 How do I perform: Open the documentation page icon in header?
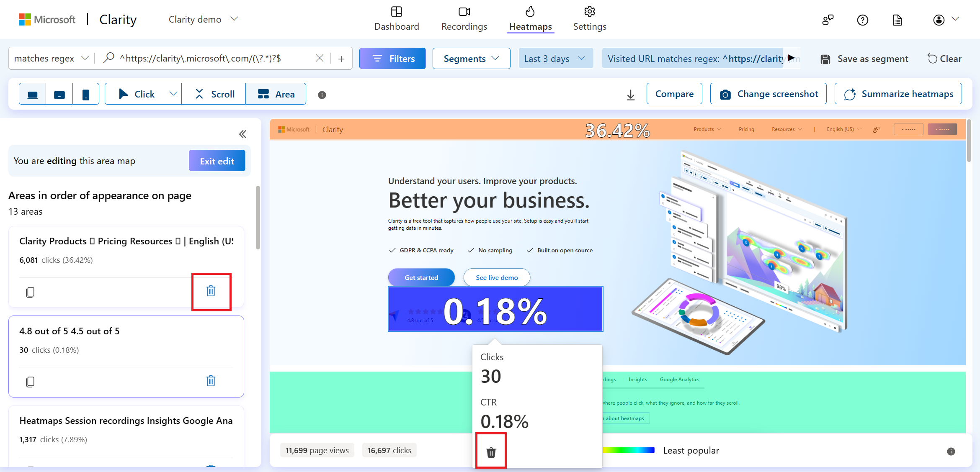click(x=897, y=20)
